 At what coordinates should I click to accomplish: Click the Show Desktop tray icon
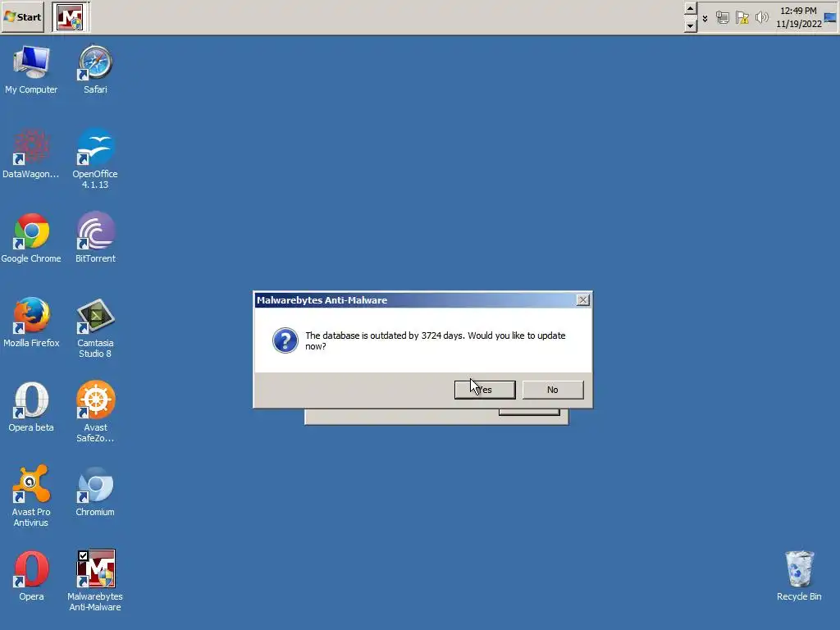click(x=830, y=18)
